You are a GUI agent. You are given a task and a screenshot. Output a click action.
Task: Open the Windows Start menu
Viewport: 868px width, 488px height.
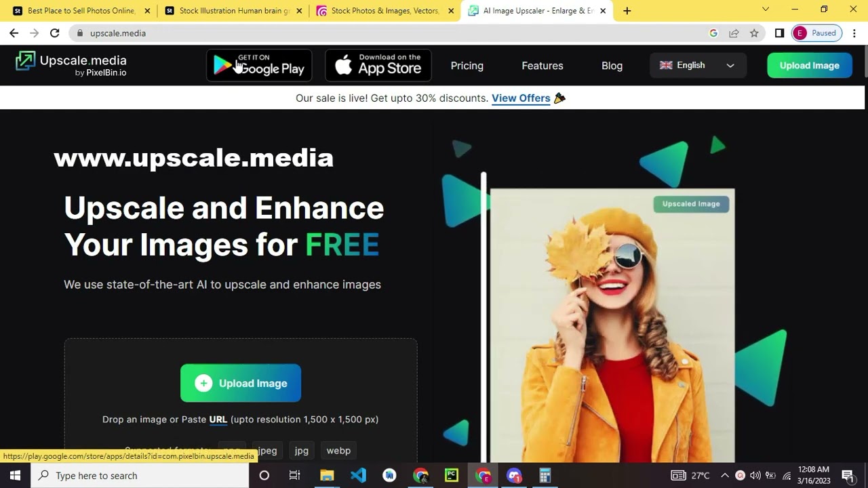pos(15,476)
